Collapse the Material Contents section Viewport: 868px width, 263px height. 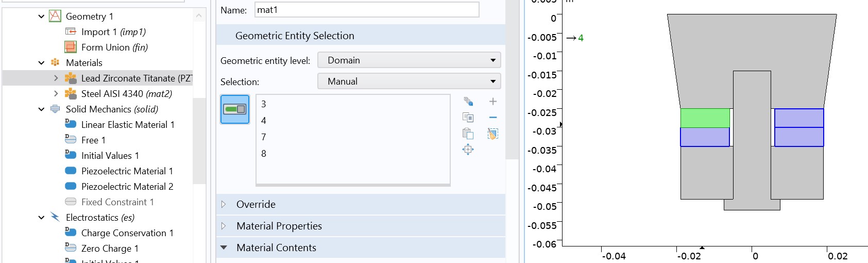coord(224,248)
